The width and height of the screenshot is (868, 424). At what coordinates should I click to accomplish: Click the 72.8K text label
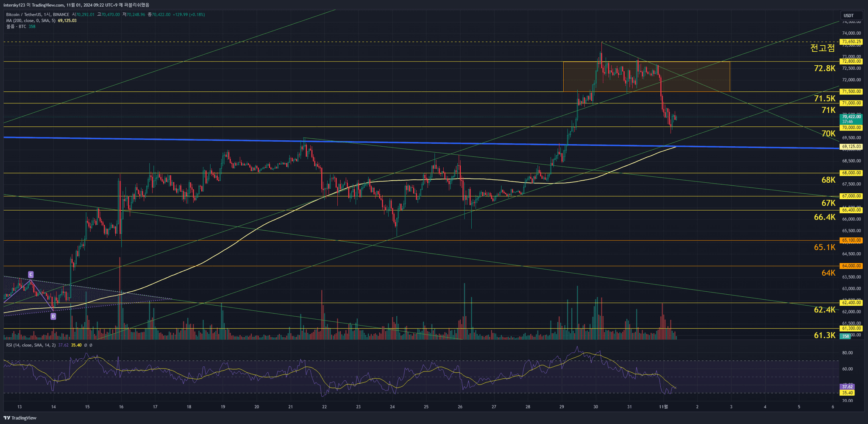824,68
